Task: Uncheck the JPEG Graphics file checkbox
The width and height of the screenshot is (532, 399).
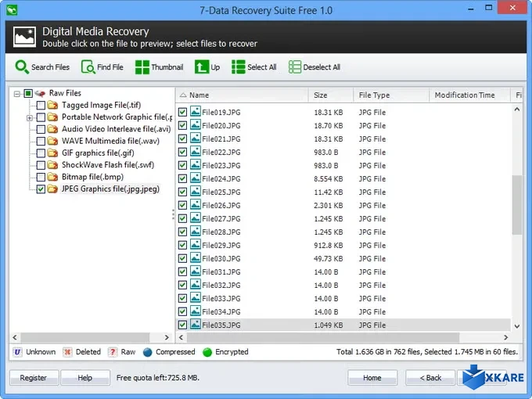Action: [41, 189]
